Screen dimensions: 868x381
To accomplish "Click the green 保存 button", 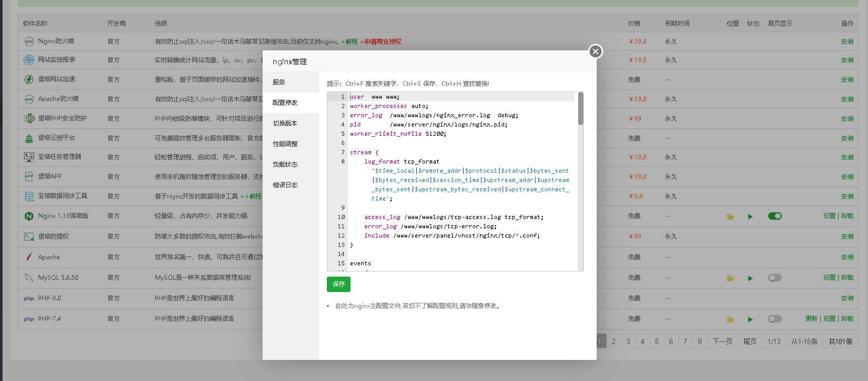I will 339,284.
